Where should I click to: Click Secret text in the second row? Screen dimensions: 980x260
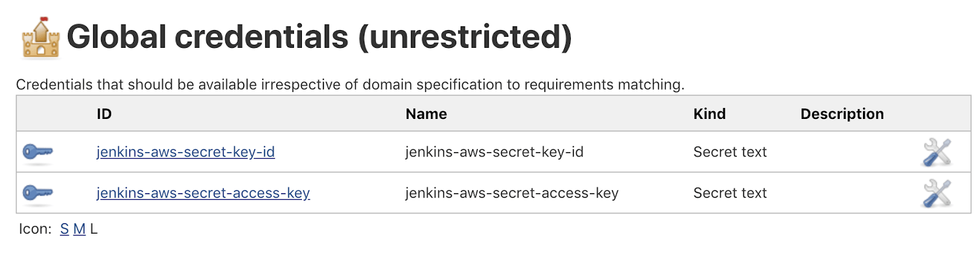tap(730, 193)
